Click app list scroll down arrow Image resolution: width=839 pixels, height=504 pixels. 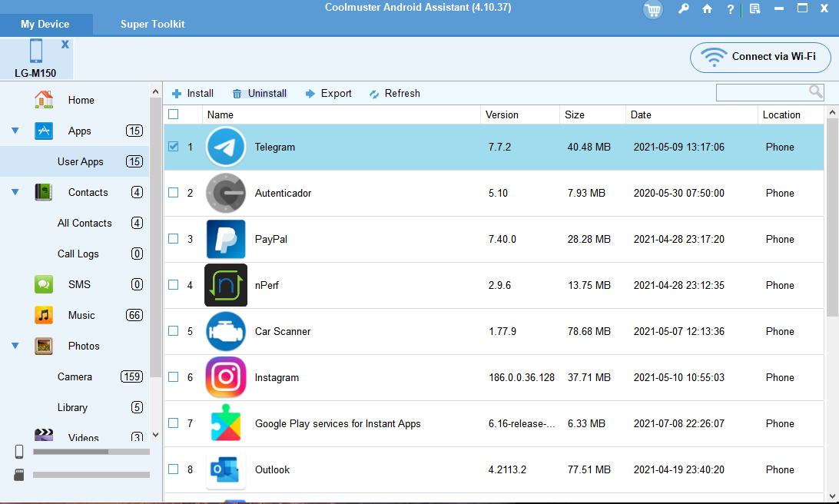coord(832,496)
